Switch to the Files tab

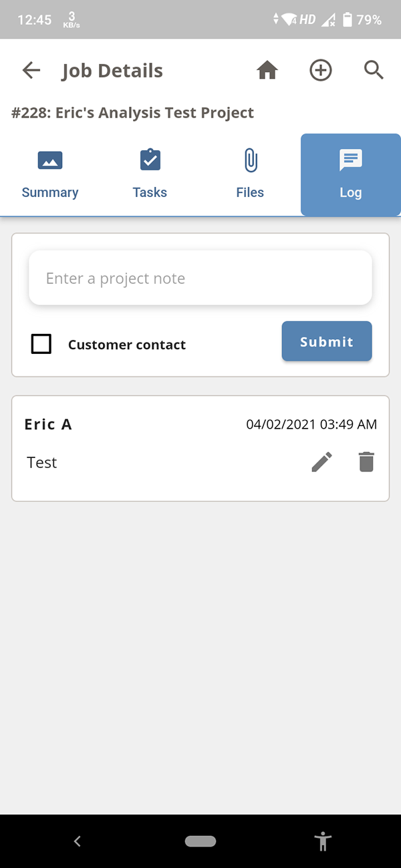coord(250,175)
